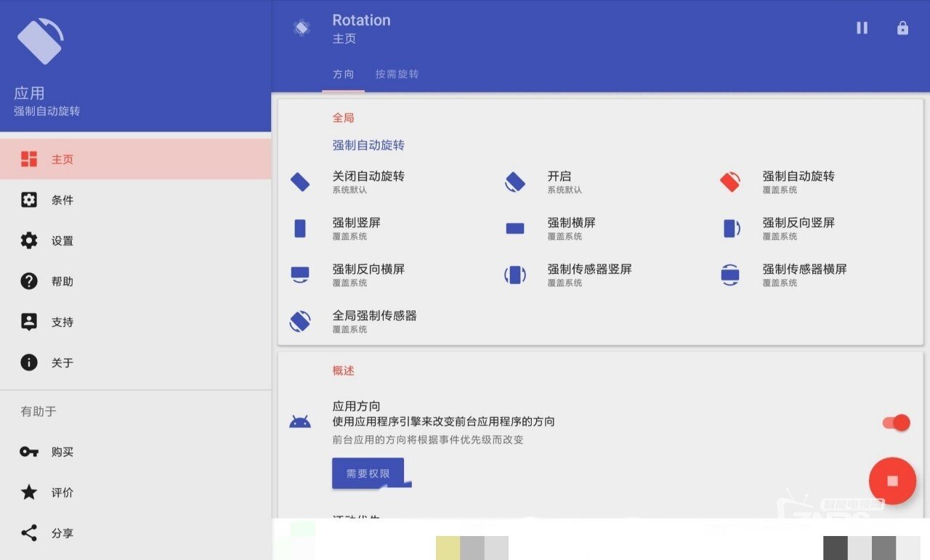
Task: Click the 强制反向竖屏 label text
Action: [798, 222]
